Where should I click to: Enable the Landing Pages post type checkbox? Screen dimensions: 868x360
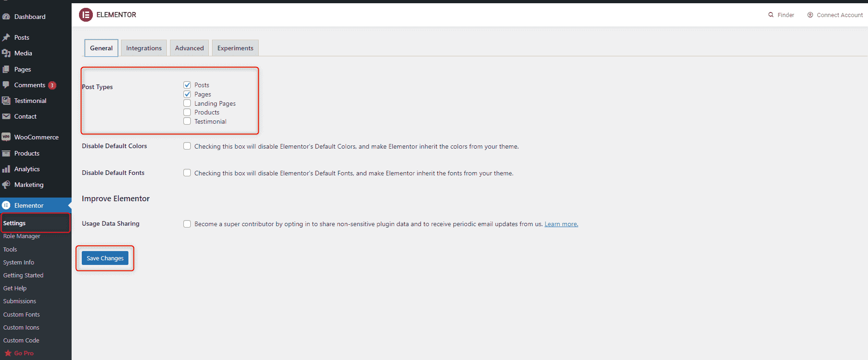coord(187,103)
